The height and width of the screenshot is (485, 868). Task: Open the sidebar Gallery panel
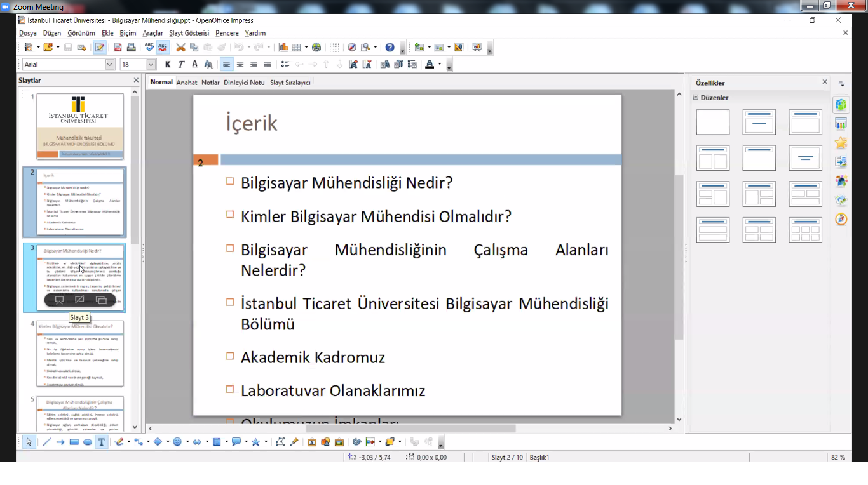(x=841, y=200)
